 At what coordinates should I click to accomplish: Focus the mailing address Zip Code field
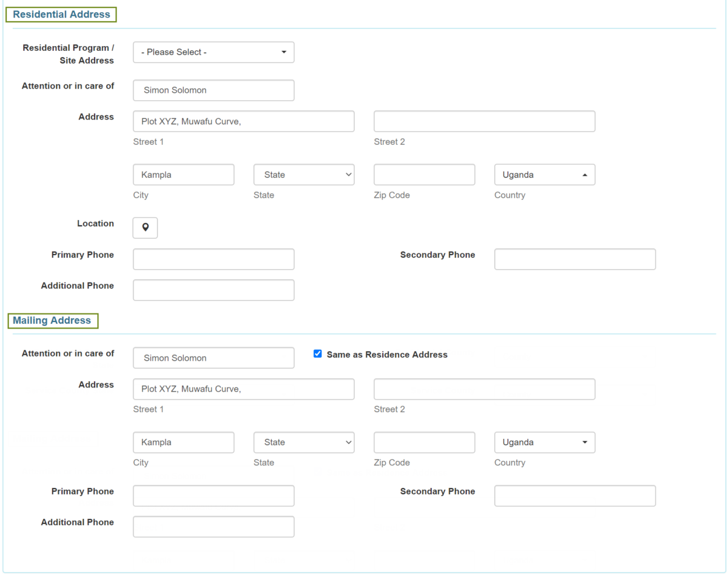[424, 443]
